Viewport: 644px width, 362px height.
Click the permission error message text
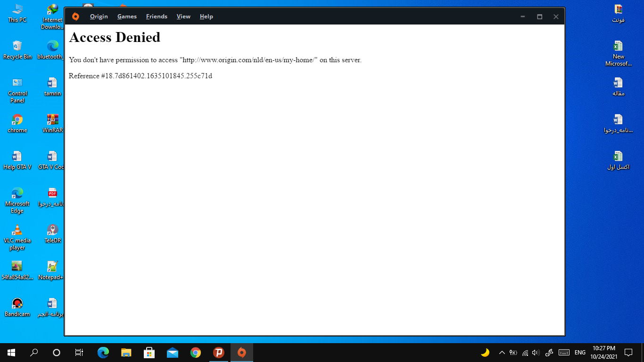pyautogui.click(x=215, y=60)
